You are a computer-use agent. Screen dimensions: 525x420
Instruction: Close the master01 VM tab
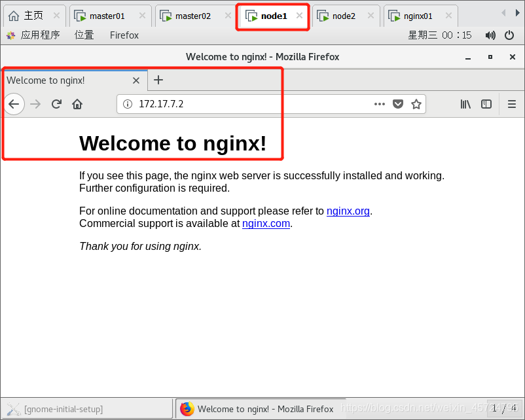pos(142,16)
